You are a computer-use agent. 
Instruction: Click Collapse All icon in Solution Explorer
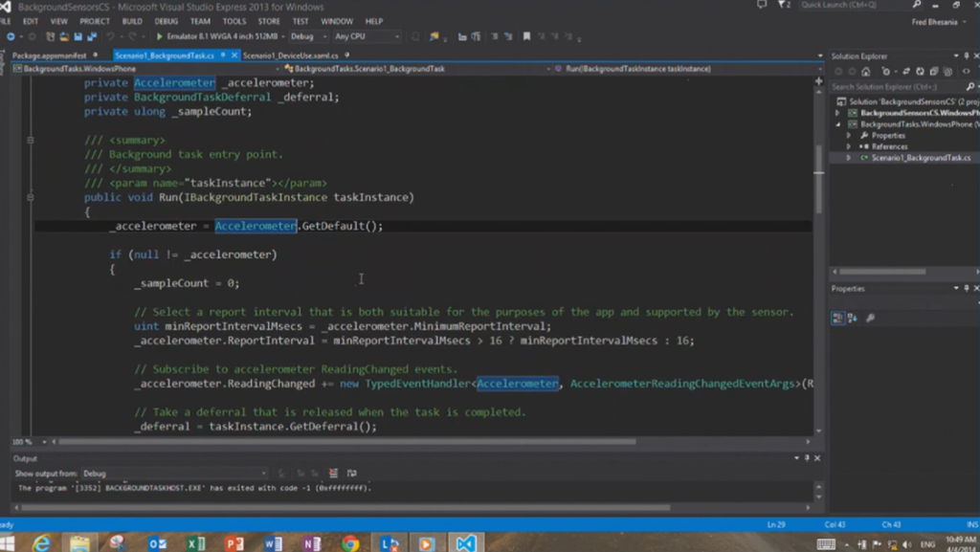[x=934, y=71]
